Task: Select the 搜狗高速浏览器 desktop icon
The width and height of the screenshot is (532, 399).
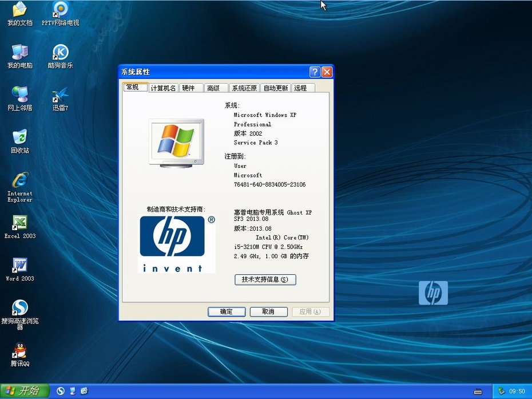Action: click(x=19, y=315)
